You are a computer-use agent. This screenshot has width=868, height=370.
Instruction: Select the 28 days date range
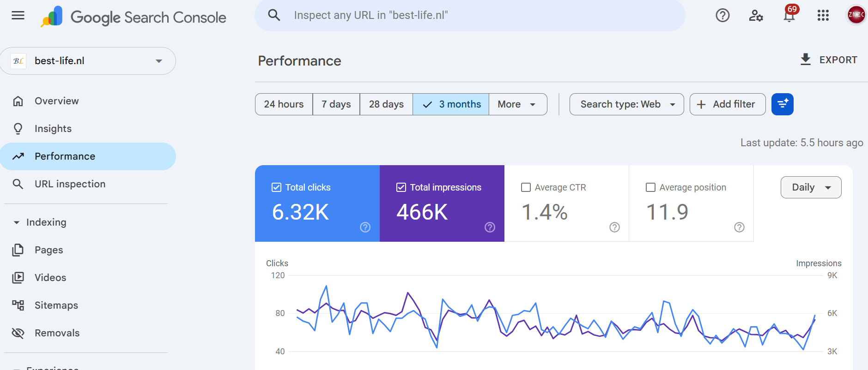[x=386, y=104]
